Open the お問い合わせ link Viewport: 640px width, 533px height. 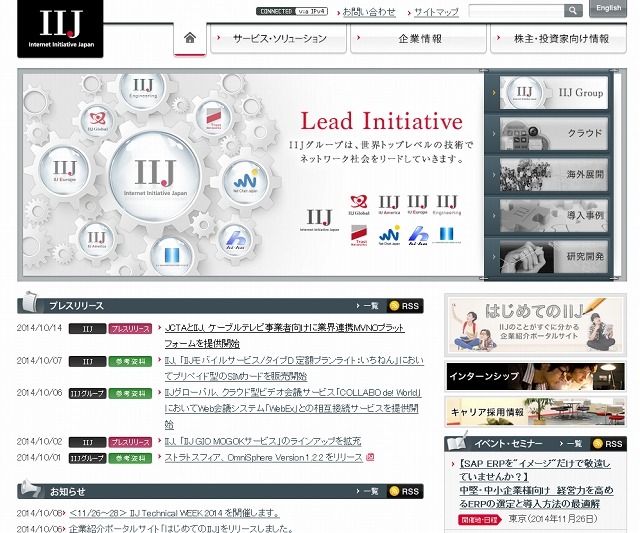click(x=369, y=12)
